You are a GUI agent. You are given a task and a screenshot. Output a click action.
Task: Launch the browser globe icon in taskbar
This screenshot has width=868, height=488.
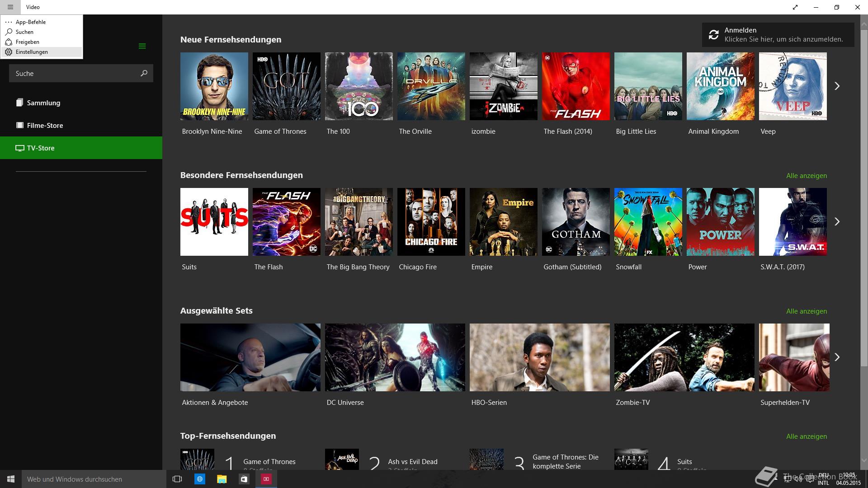199,479
